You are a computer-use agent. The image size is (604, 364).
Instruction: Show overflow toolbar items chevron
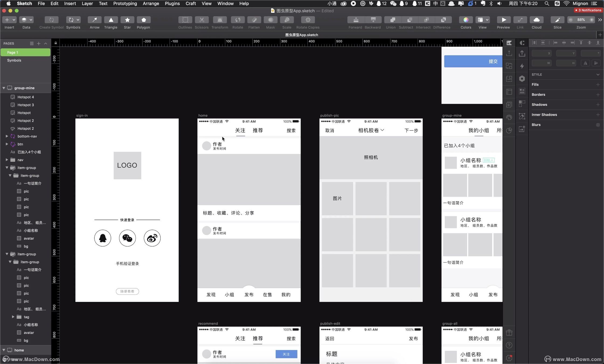click(600, 20)
